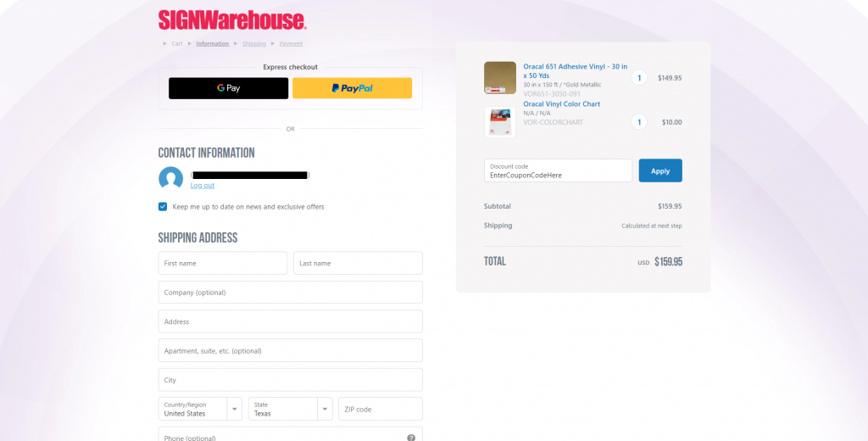Select the Shipping breadcrumb step
Image resolution: width=868 pixels, height=441 pixels.
254,44
